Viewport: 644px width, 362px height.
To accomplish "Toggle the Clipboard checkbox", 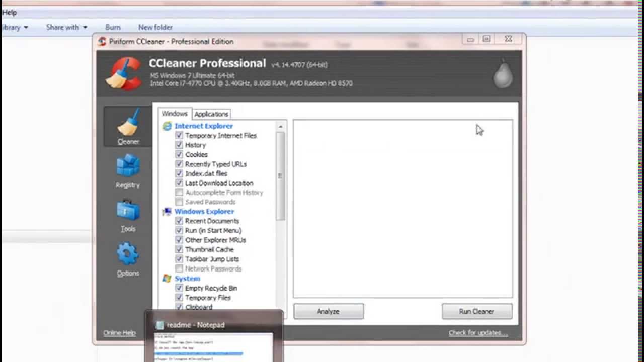I will pos(179,307).
